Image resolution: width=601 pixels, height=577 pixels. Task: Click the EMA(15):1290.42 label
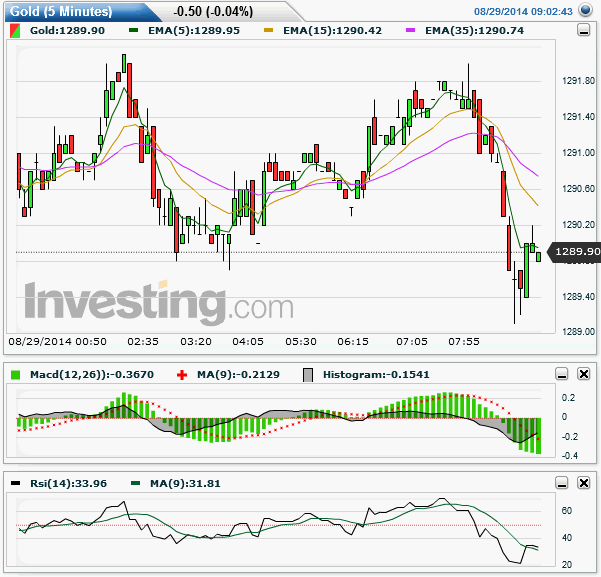click(x=332, y=31)
